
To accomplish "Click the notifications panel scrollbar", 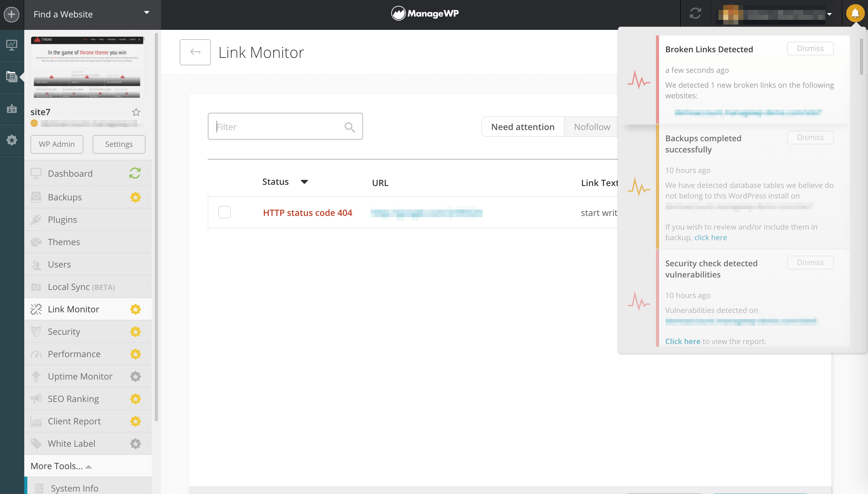I will point(861,57).
